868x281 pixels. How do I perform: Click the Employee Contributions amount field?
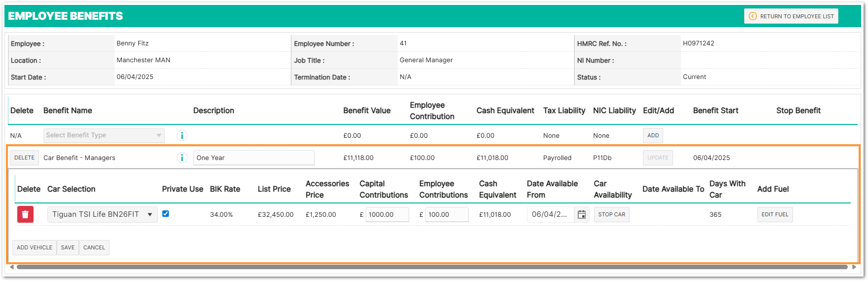(x=447, y=214)
